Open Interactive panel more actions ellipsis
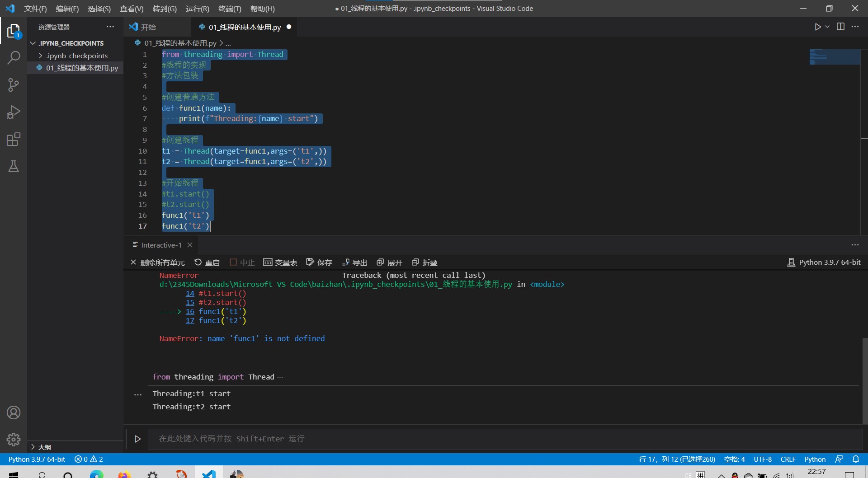This screenshot has width=868, height=478. 855,245
